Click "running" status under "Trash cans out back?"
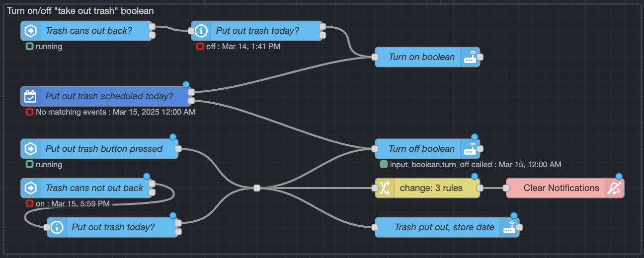Image resolution: width=644 pixels, height=258 pixels. coord(49,47)
